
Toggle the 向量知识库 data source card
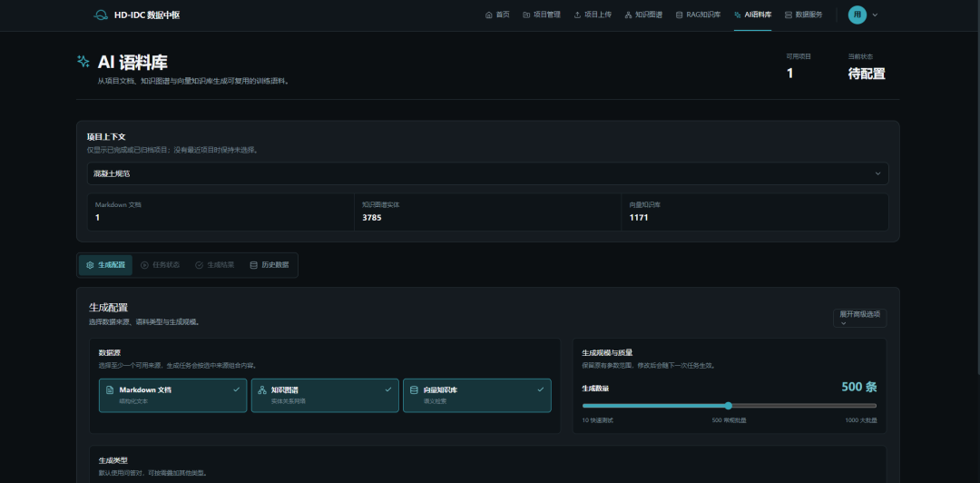[477, 396]
